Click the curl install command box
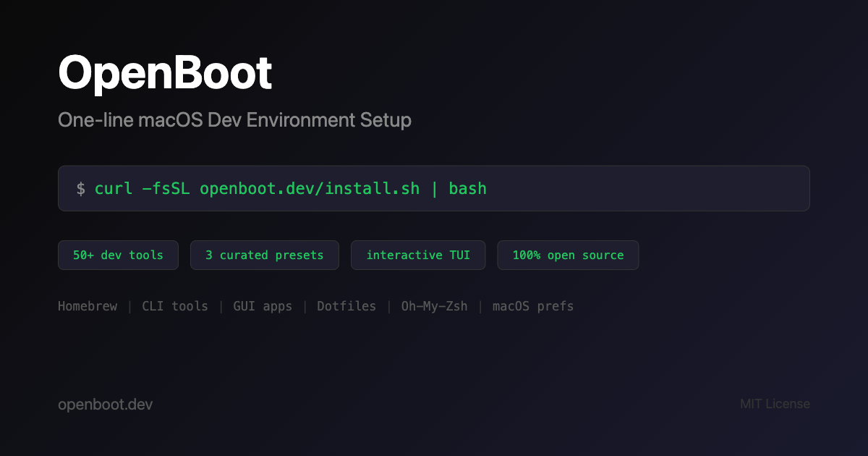Viewport: 868px width, 456px height. 434,188
